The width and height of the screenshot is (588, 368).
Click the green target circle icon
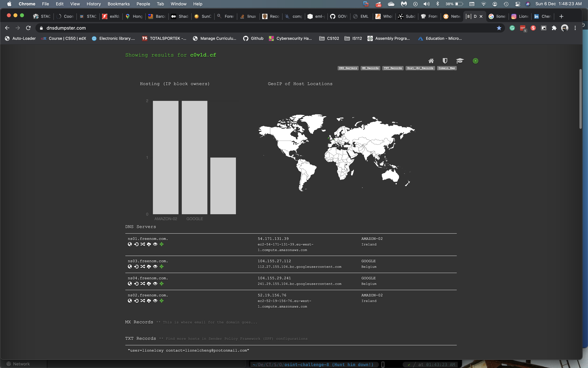pyautogui.click(x=475, y=61)
